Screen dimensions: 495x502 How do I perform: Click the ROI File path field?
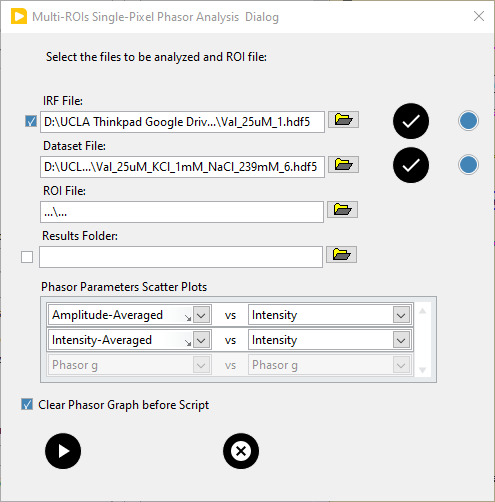point(182,212)
